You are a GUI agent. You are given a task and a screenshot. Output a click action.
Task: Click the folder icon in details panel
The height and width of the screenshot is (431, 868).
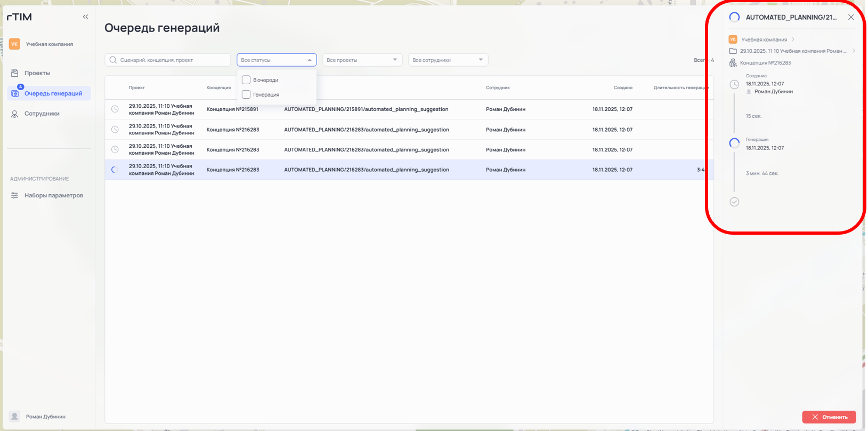[733, 51]
